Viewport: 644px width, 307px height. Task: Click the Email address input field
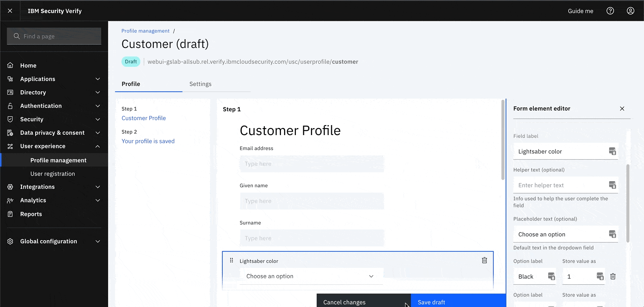point(312,163)
